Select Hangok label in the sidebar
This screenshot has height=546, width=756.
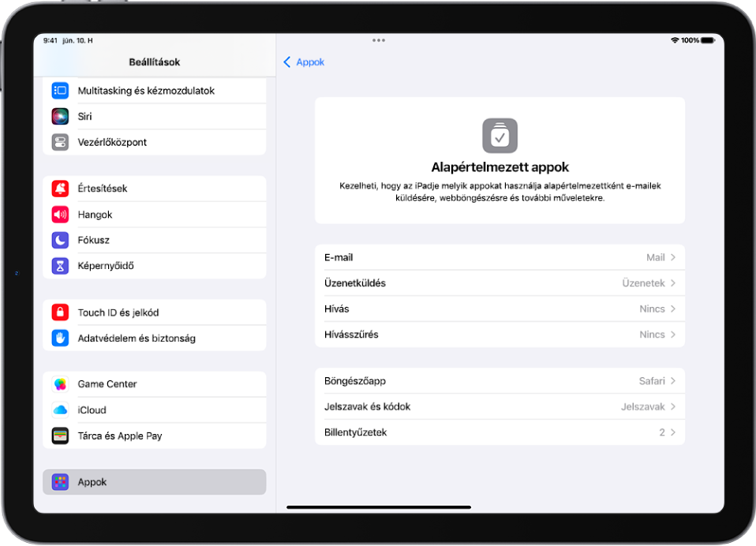coord(95,215)
